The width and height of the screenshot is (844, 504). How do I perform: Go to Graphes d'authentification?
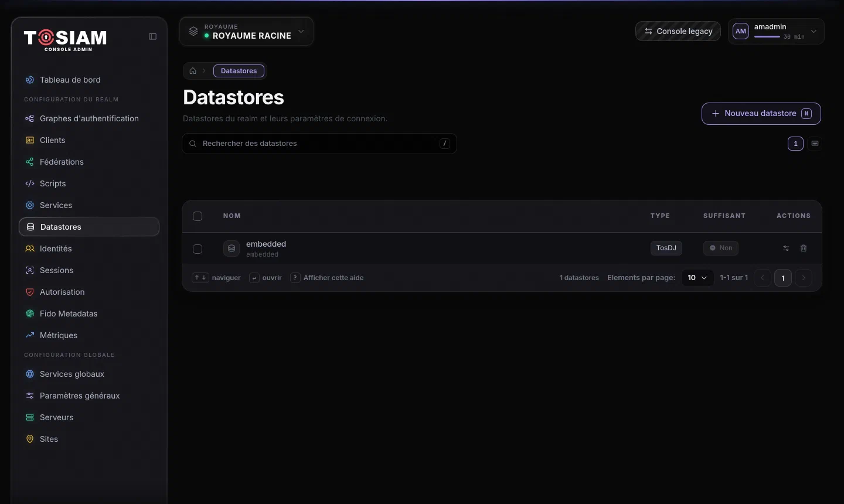pyautogui.click(x=89, y=118)
